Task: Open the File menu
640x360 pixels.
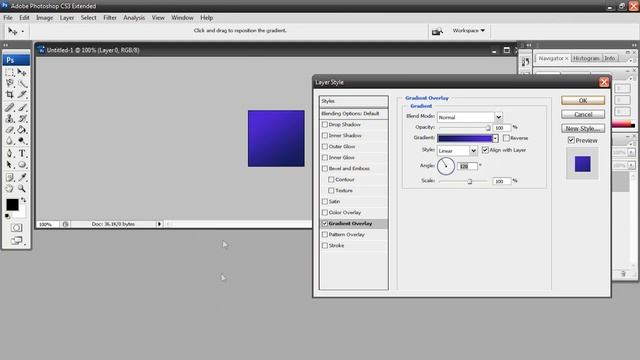Action: (x=8, y=18)
